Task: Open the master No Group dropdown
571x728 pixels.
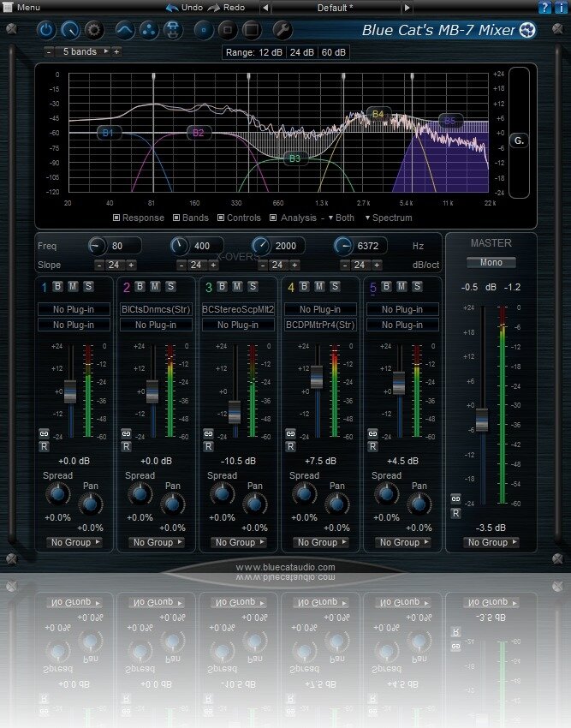Action: [492, 542]
